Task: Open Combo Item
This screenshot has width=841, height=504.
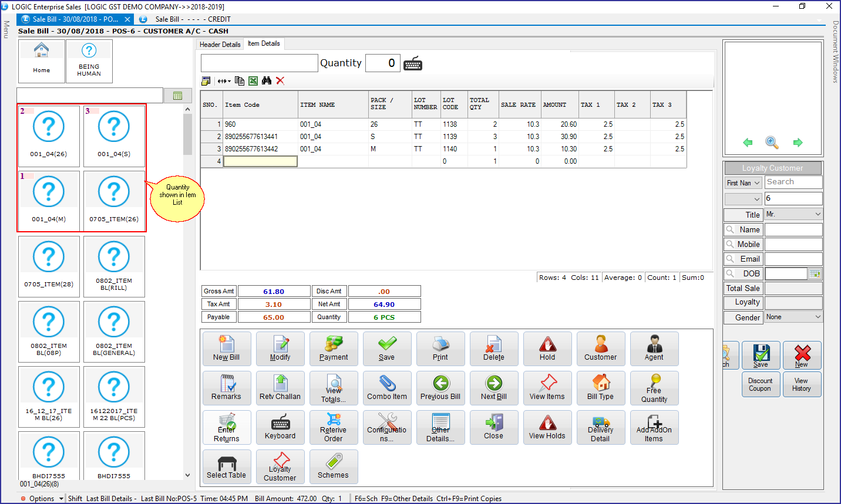Action: [x=387, y=388]
